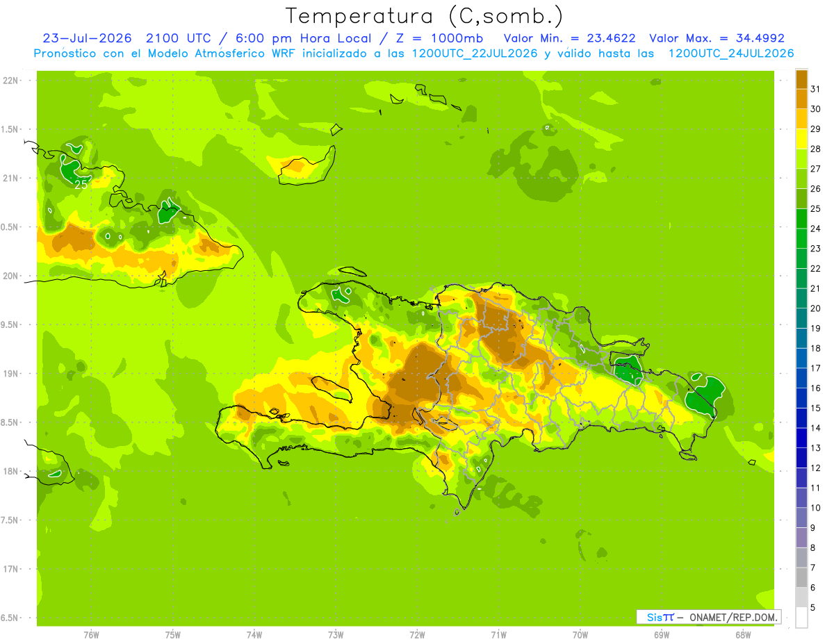Screen dimensions: 834x644
Task: Select the yellow swatch between 28 and 29
Action: 801,140
